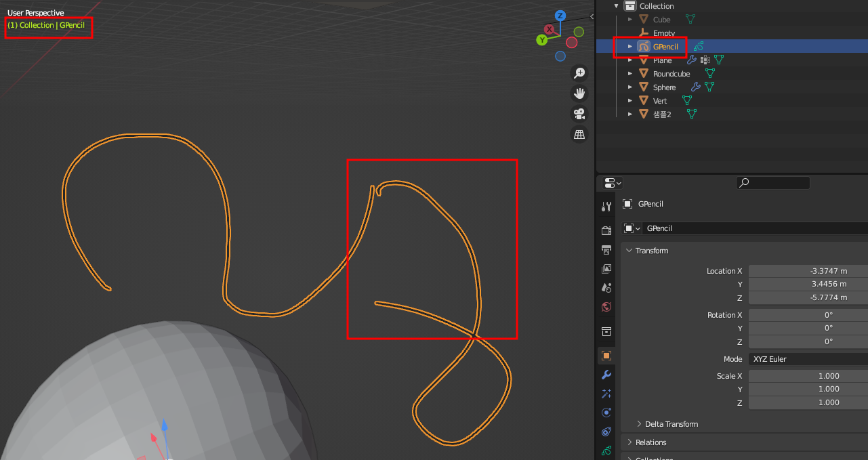This screenshot has height=460, width=868.
Task: Click the blue Z axis on navigation gizmo
Action: tap(560, 16)
